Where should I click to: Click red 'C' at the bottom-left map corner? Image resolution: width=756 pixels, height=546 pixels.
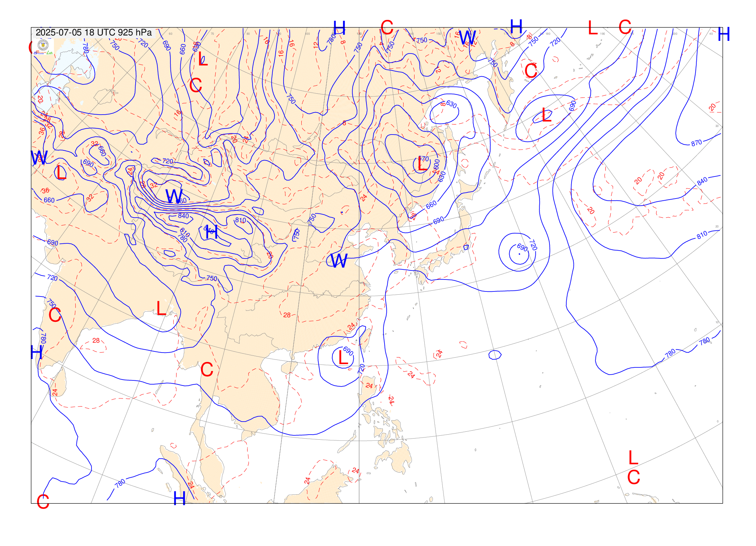pyautogui.click(x=43, y=502)
